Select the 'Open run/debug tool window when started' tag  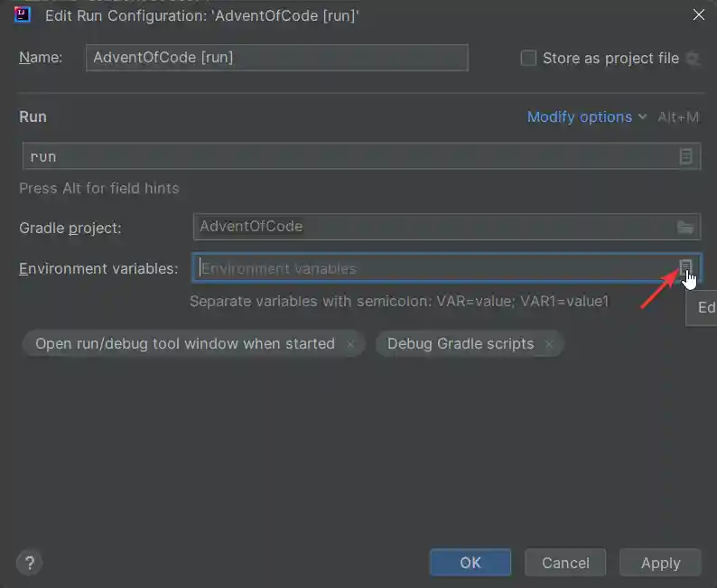tap(185, 344)
